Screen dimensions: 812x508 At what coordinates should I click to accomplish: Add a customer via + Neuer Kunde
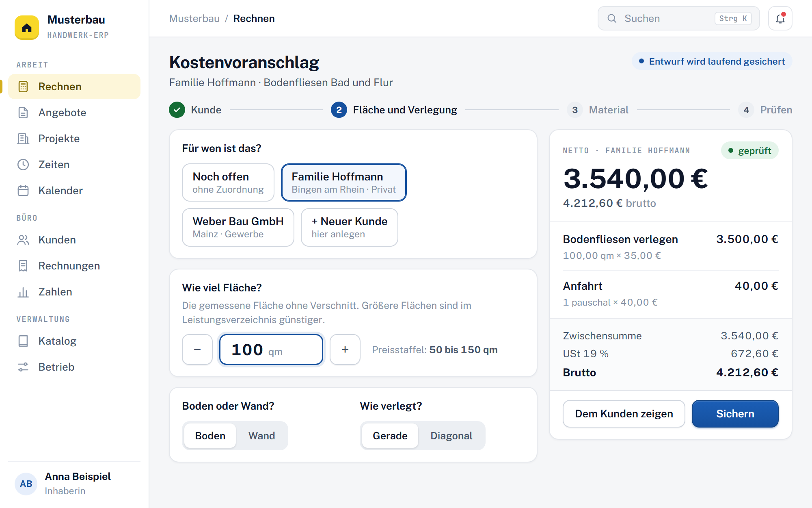tap(349, 227)
